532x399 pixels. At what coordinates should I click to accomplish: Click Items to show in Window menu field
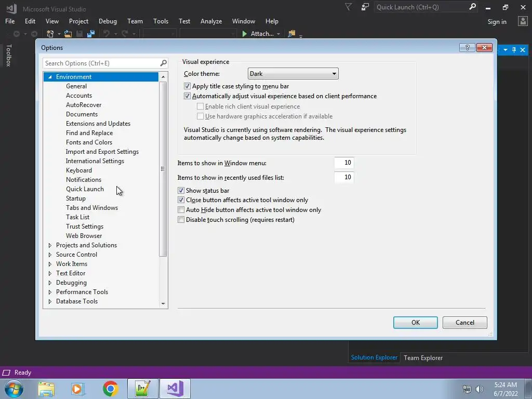coord(344,163)
